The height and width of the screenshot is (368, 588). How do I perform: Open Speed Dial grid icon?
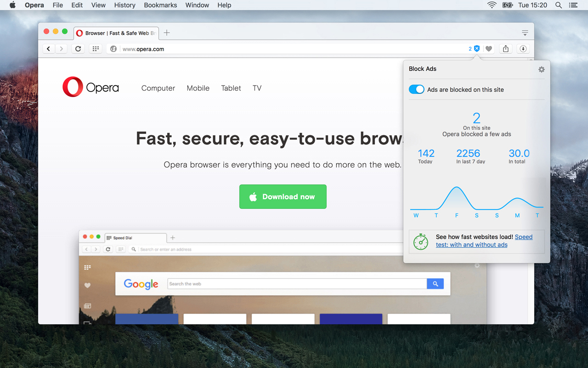[96, 49]
